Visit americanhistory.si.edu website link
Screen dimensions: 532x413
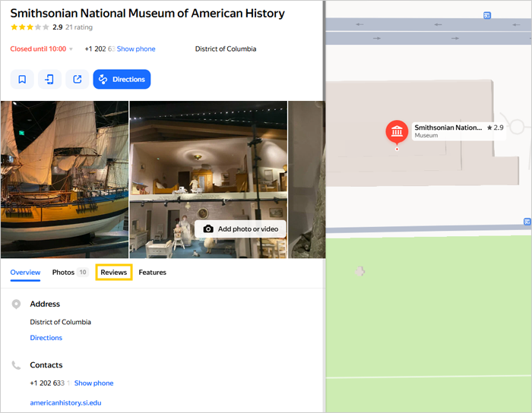[x=65, y=403]
